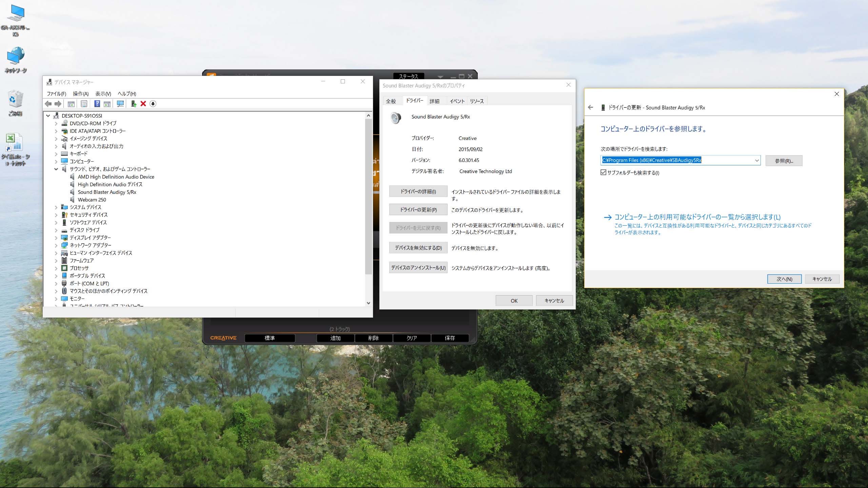
Task: Open the Excel xls shortcut desktop icon
Action: 15,149
